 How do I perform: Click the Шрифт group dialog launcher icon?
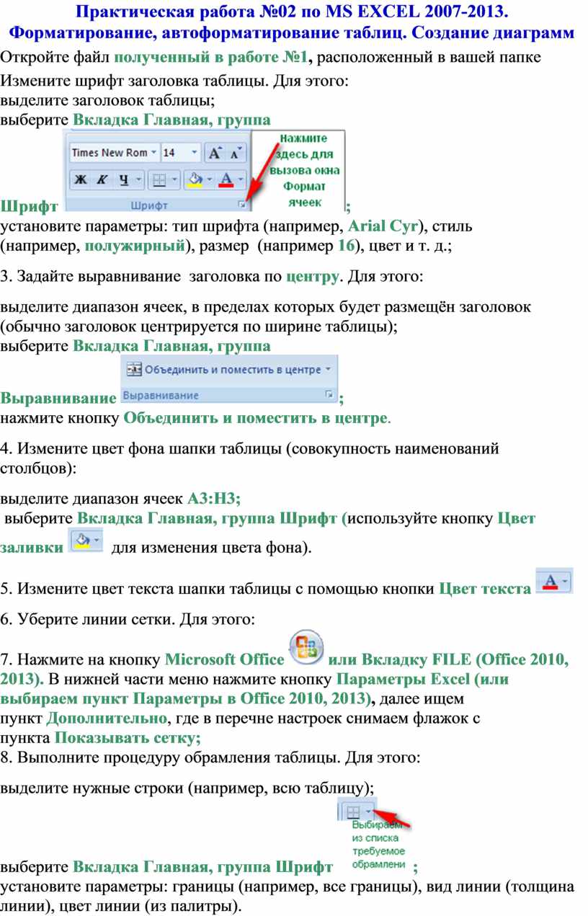pos(241,205)
